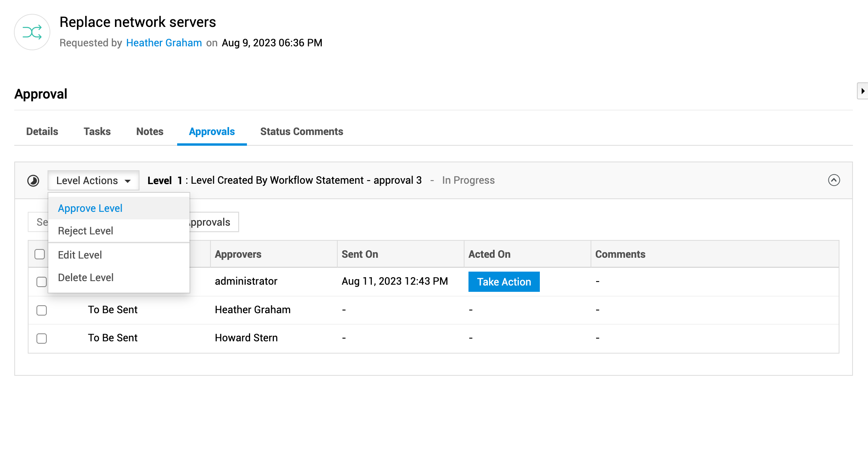Viewport: 868px width, 449px height.
Task: Expand the right side panel arrow
Action: click(862, 91)
